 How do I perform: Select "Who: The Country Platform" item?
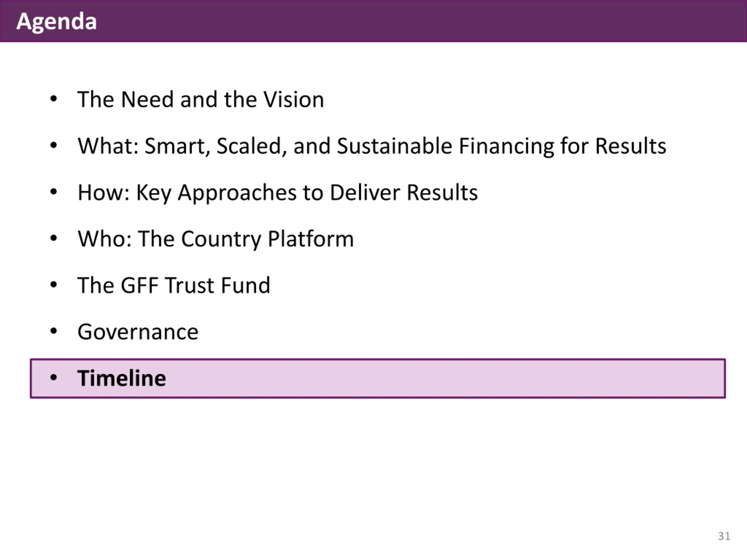(215, 239)
